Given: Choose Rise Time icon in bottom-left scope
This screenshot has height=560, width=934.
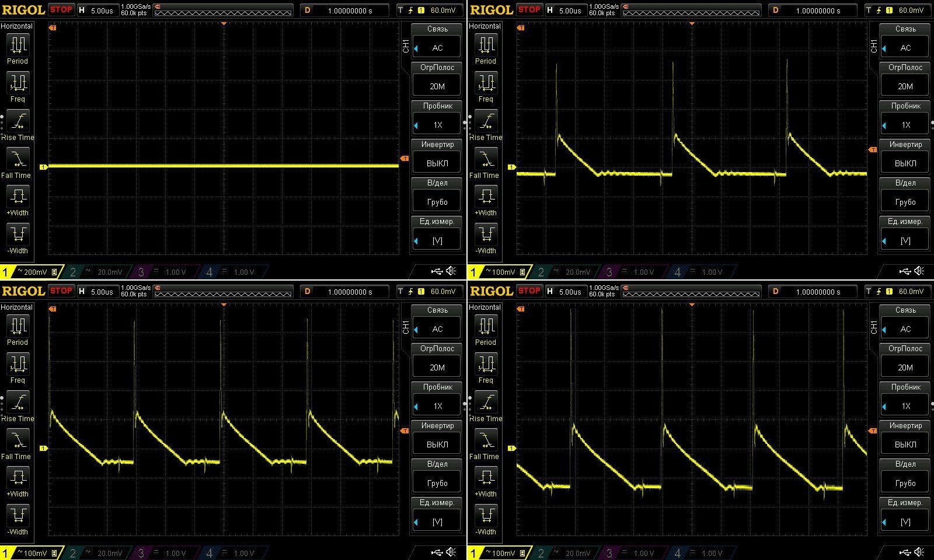Looking at the screenshot, I should [x=18, y=402].
